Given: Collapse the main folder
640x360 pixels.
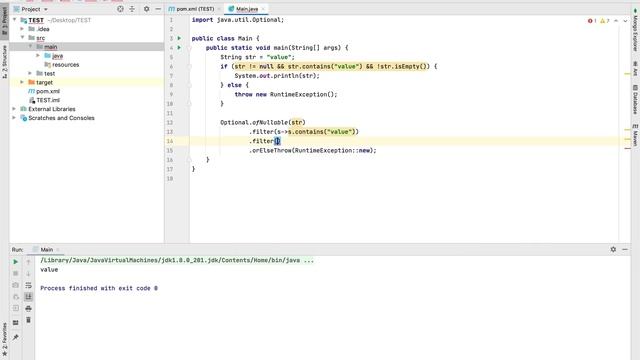Looking at the screenshot, I should click(30, 47).
